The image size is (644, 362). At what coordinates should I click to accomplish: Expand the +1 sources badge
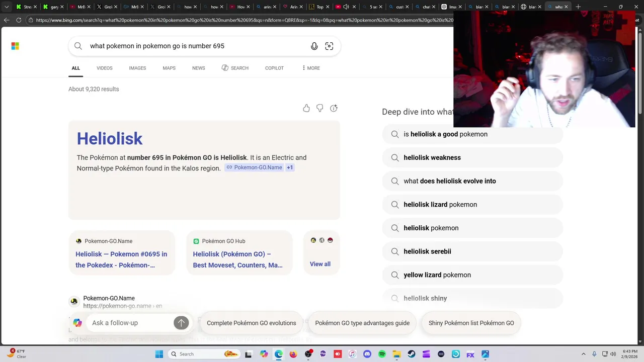coord(290,167)
